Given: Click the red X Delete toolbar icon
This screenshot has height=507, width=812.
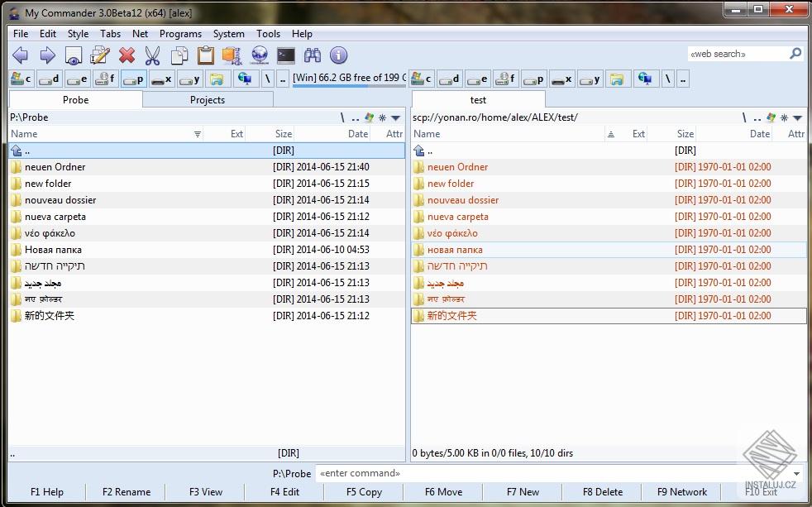Looking at the screenshot, I should point(127,55).
